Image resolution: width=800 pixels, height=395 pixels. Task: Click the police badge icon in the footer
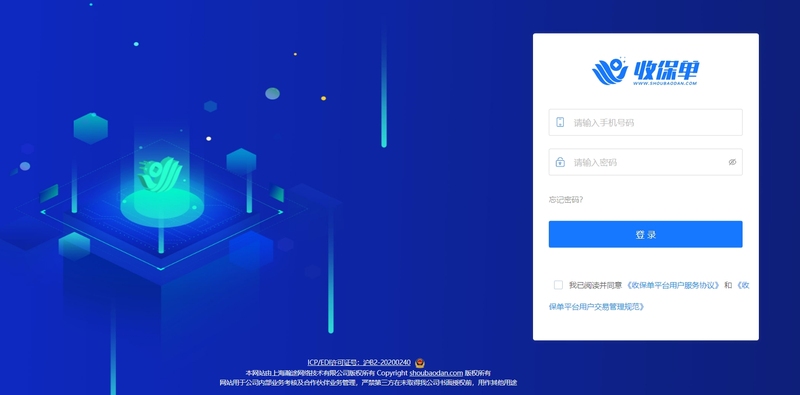click(x=419, y=363)
